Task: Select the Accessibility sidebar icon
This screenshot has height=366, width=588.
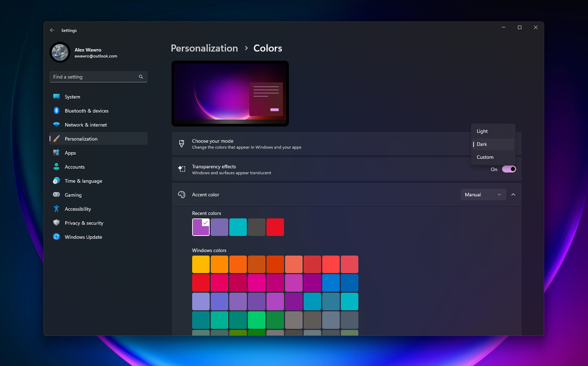Action: pos(56,209)
